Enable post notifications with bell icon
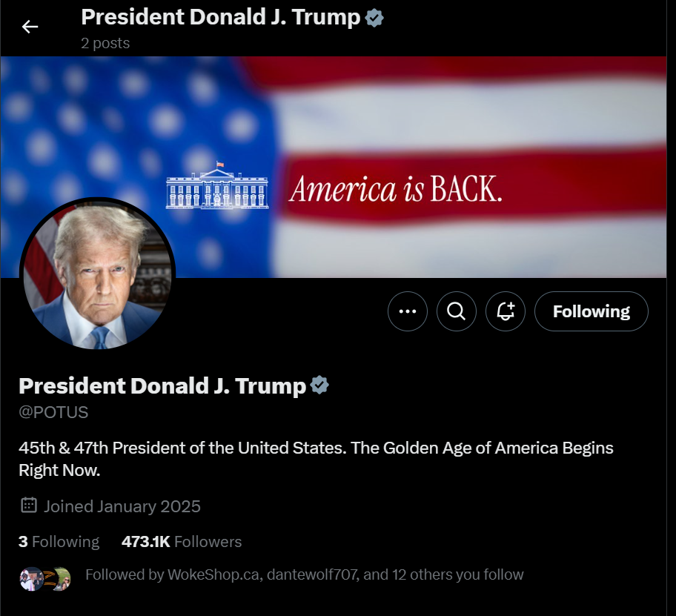The height and width of the screenshot is (616, 676). 506,311
